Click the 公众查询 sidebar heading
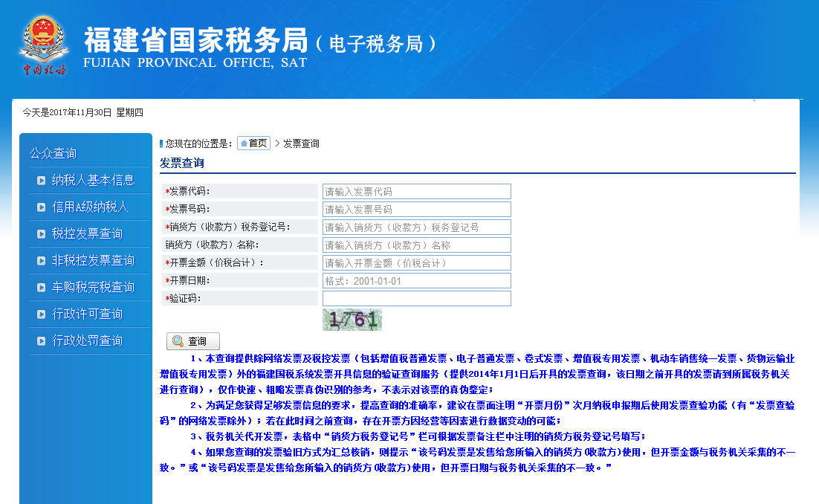Viewport: 819px width, 504px height. [53, 153]
